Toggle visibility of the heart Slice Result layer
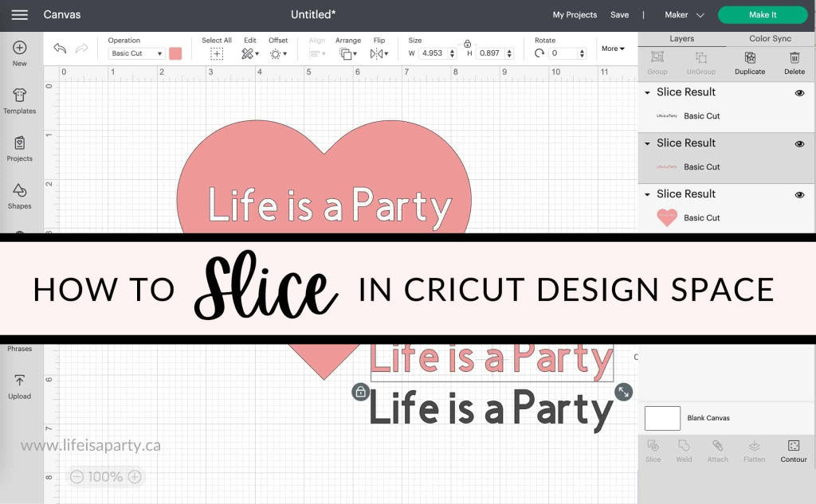 click(x=799, y=194)
